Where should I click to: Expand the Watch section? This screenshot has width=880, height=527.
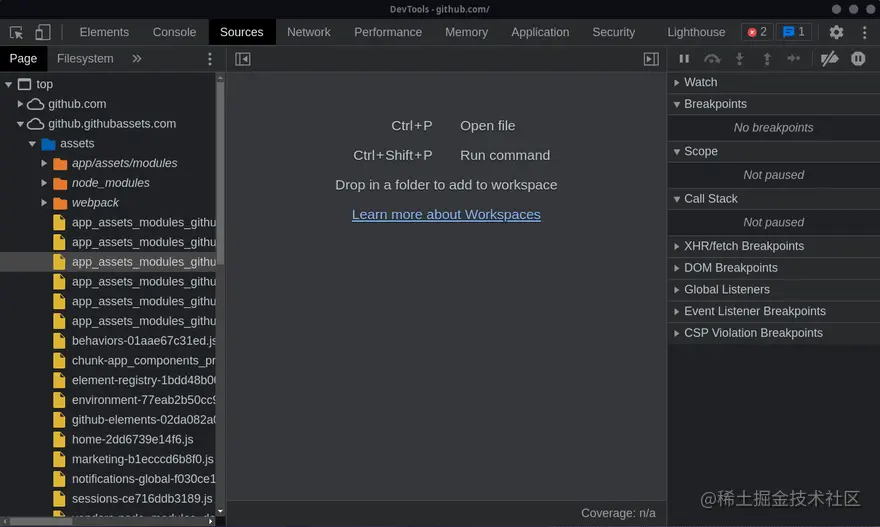773,82
